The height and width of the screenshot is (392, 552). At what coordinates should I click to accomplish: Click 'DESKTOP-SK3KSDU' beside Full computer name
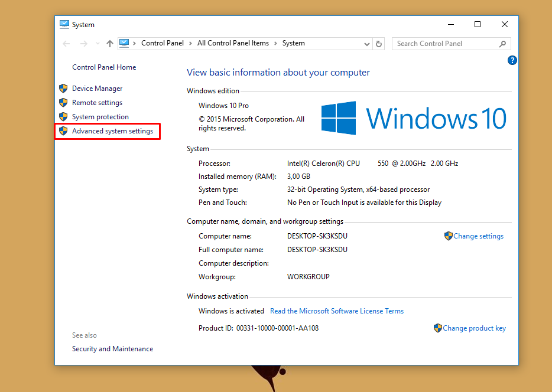tap(317, 250)
